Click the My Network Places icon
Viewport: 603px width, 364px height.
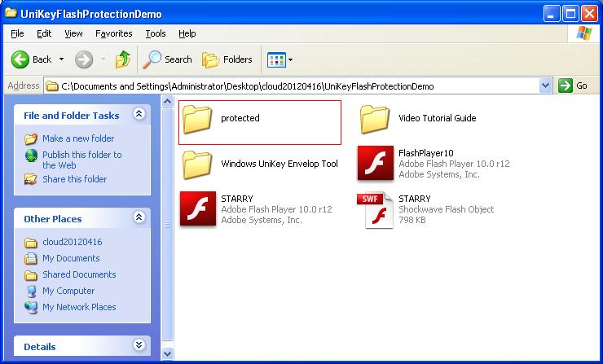[x=31, y=307]
